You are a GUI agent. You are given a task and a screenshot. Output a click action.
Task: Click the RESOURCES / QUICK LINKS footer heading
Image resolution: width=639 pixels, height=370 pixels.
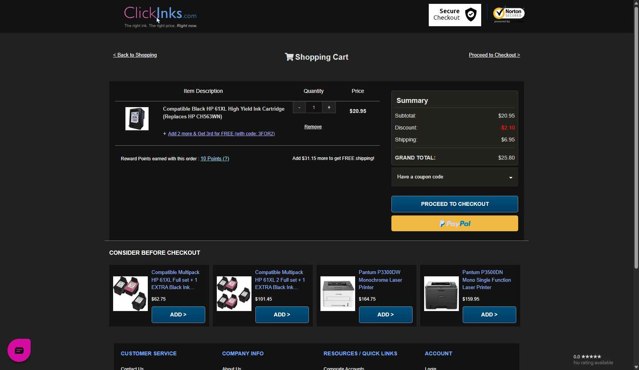click(360, 353)
